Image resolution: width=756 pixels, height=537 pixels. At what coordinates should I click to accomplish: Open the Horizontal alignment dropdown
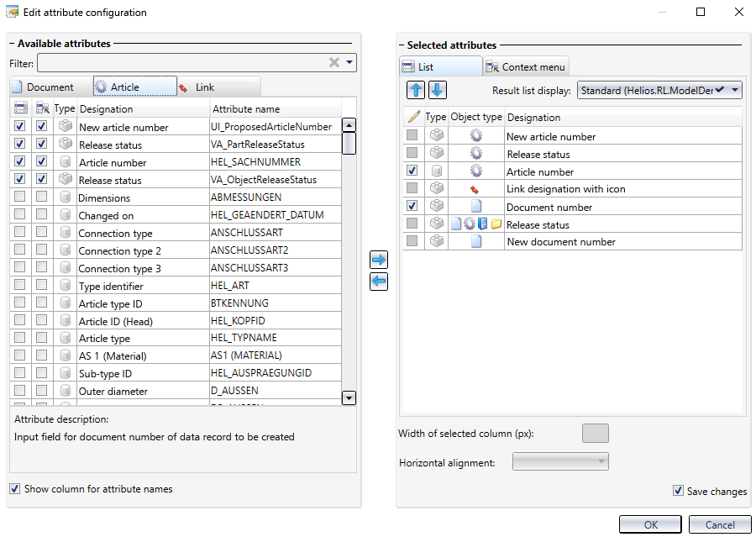point(560,461)
